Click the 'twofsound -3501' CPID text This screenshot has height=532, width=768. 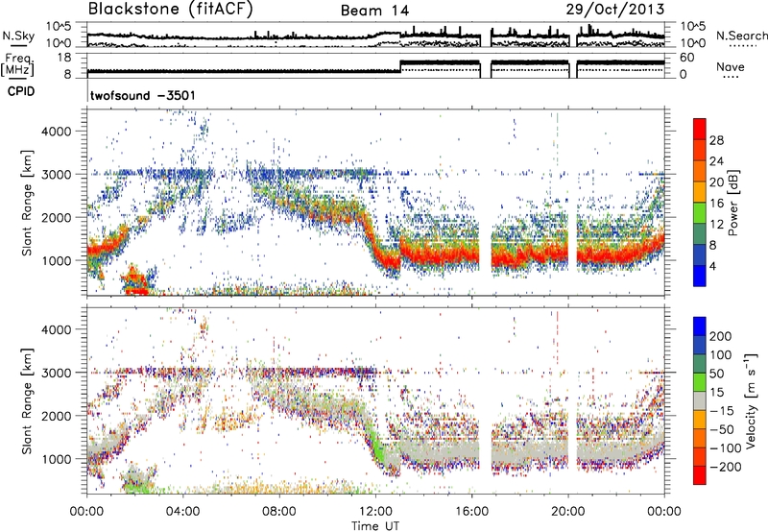click(143, 95)
